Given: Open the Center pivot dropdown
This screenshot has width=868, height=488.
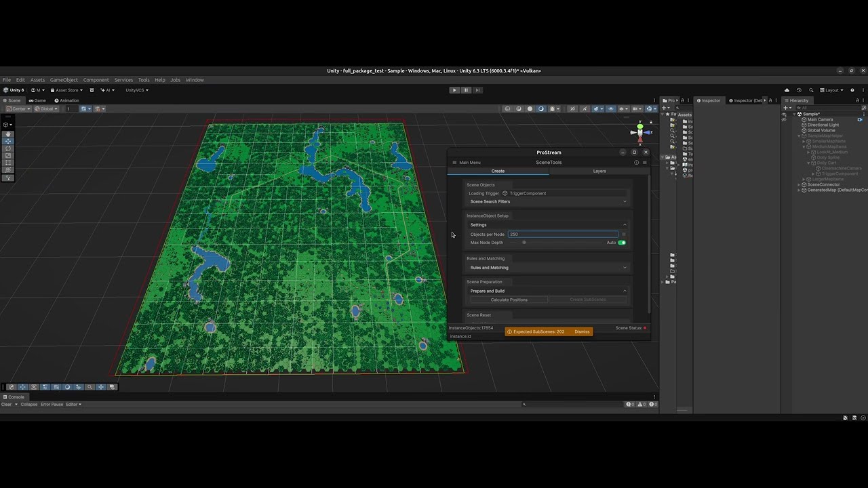Looking at the screenshot, I should (18, 108).
